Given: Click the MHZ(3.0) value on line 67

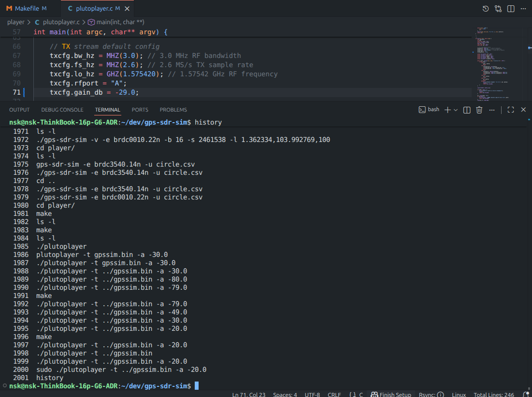Looking at the screenshot, I should tap(122, 56).
